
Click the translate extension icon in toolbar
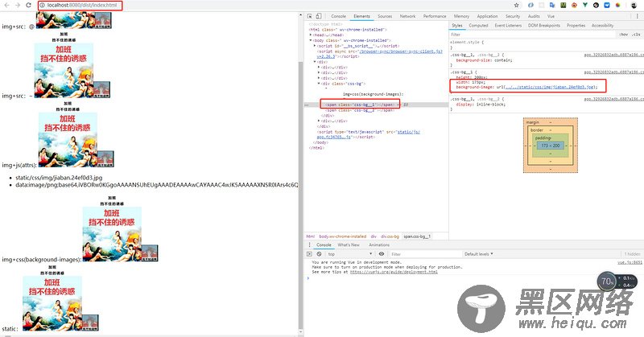point(552,6)
